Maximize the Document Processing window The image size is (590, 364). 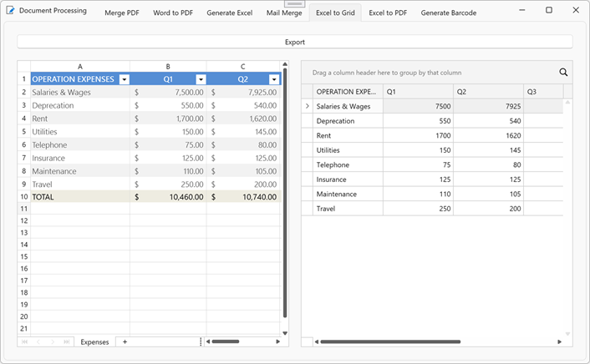pos(549,10)
